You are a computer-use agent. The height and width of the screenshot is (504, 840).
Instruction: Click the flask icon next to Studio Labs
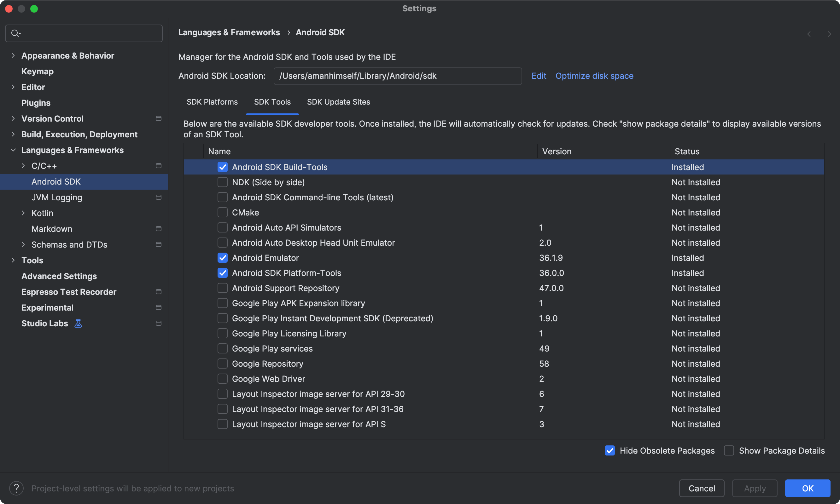[x=78, y=323]
